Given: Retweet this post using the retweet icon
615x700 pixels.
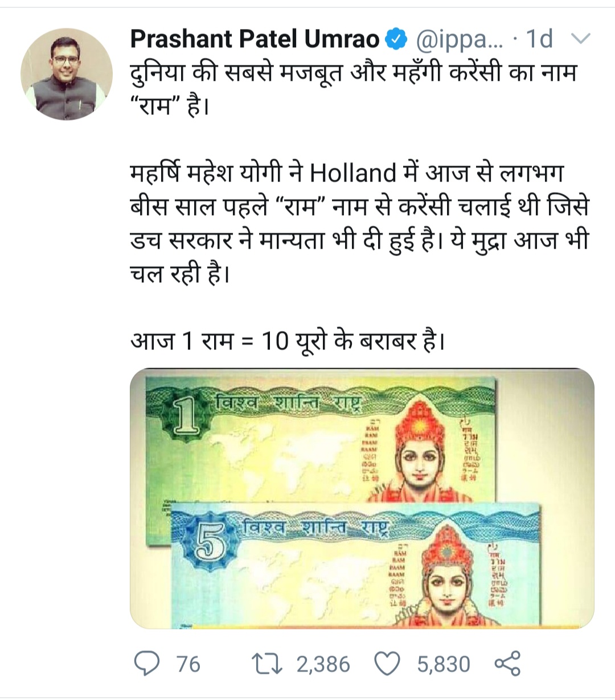Looking at the screenshot, I should tap(265, 664).
